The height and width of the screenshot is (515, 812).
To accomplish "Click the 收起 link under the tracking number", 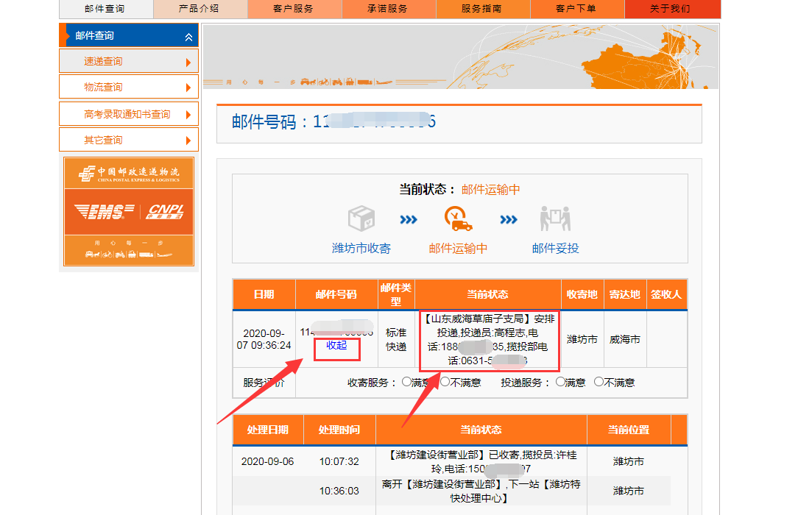I will (336, 345).
